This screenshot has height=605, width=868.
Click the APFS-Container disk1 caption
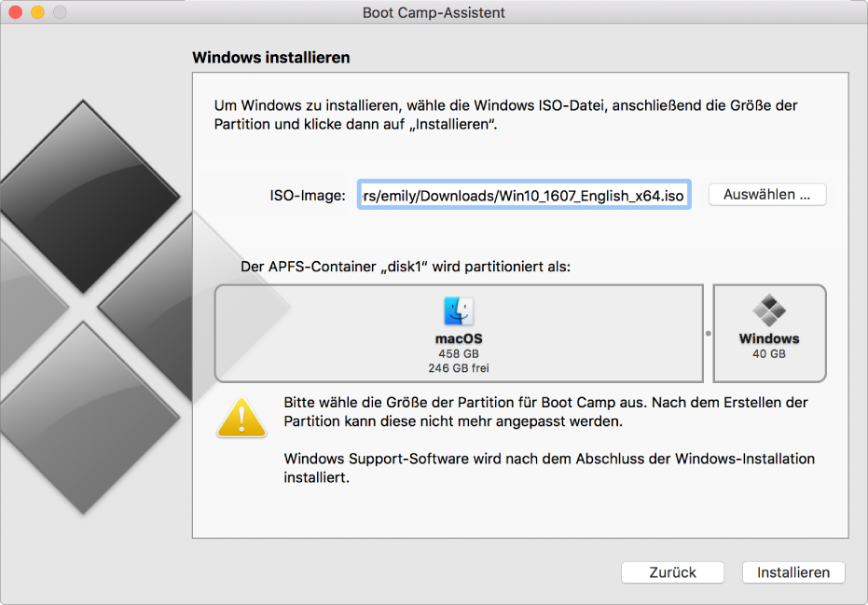point(406,267)
